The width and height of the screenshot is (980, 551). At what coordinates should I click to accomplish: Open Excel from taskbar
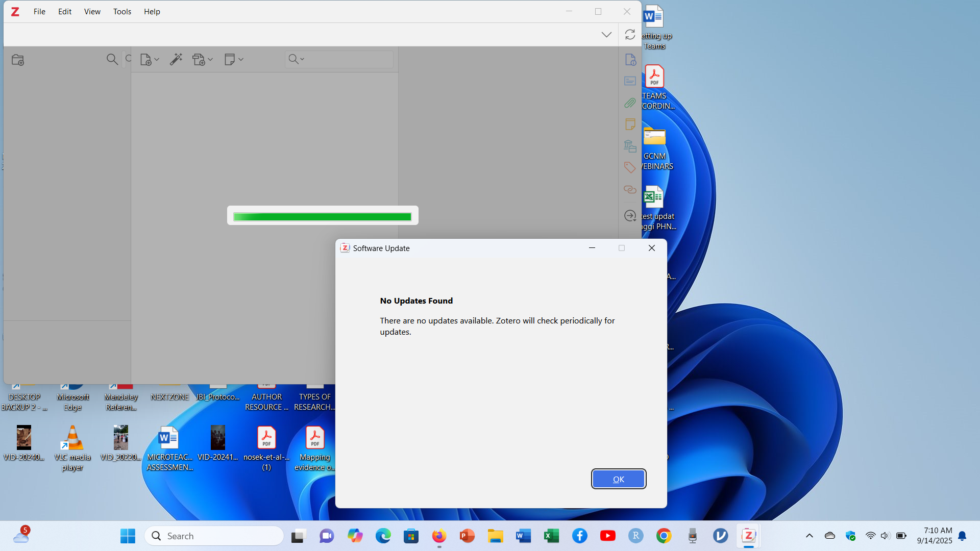(x=551, y=536)
